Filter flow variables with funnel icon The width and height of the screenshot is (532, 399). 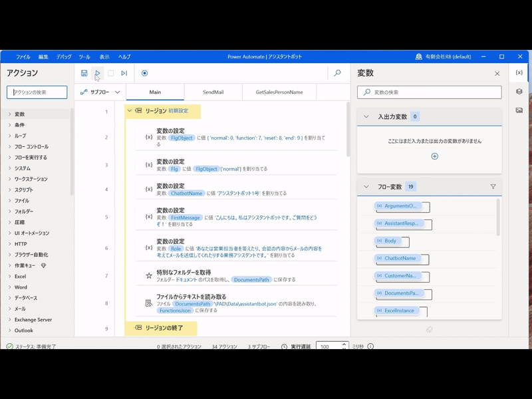point(493,187)
